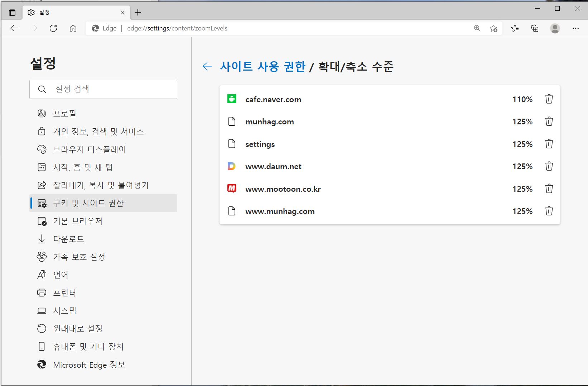The height and width of the screenshot is (386, 588).
Task: Open the tab actions menu icon
Action: click(x=12, y=13)
